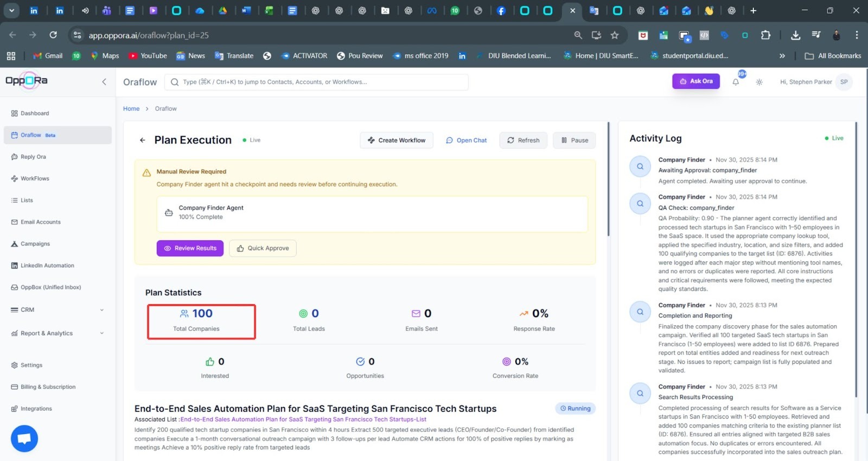The height and width of the screenshot is (461, 868).
Task: Pause the plan execution
Action: point(574,140)
